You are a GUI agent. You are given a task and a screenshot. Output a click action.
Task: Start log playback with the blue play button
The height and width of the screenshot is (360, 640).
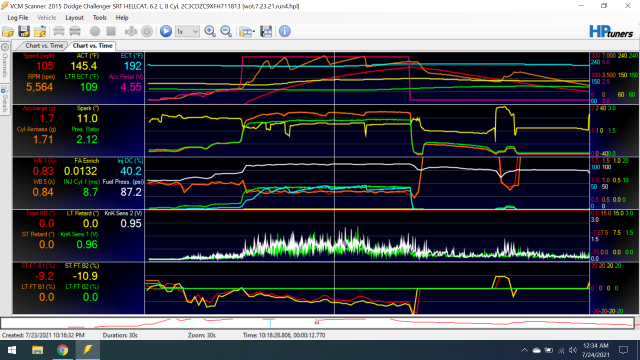(x=166, y=31)
